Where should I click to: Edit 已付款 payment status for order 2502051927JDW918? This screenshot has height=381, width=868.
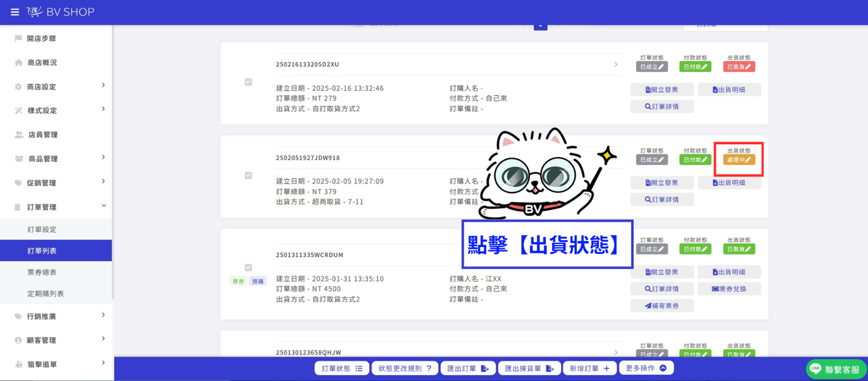(x=695, y=160)
